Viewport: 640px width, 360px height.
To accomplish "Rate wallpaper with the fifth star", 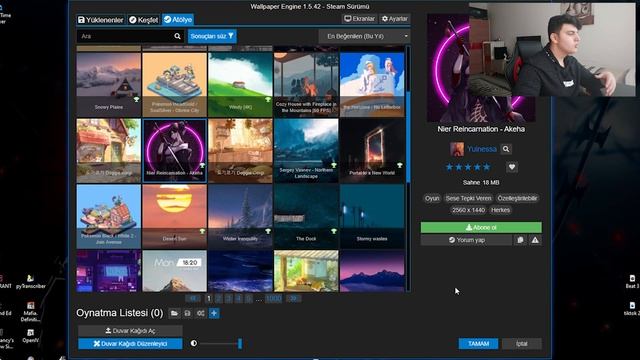I will point(487,167).
